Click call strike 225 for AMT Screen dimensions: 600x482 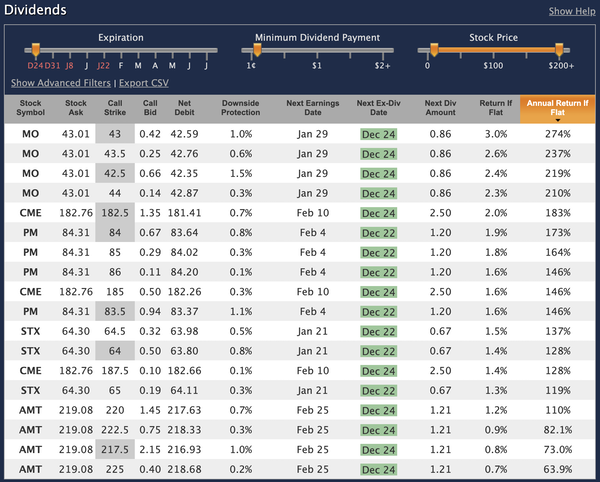pyautogui.click(x=115, y=469)
